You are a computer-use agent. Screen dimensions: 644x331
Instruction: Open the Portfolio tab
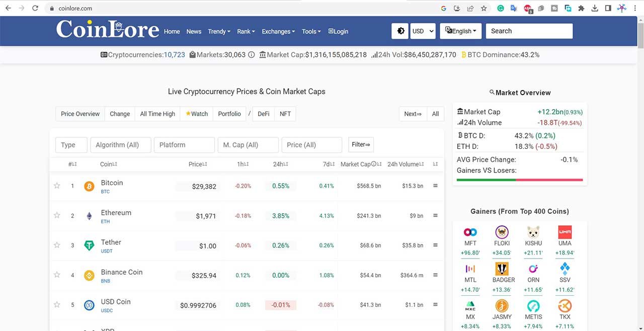pos(229,114)
